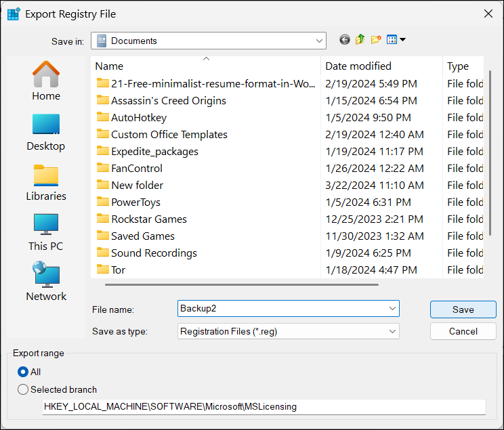Expand the Save in location dropdown

pos(320,41)
